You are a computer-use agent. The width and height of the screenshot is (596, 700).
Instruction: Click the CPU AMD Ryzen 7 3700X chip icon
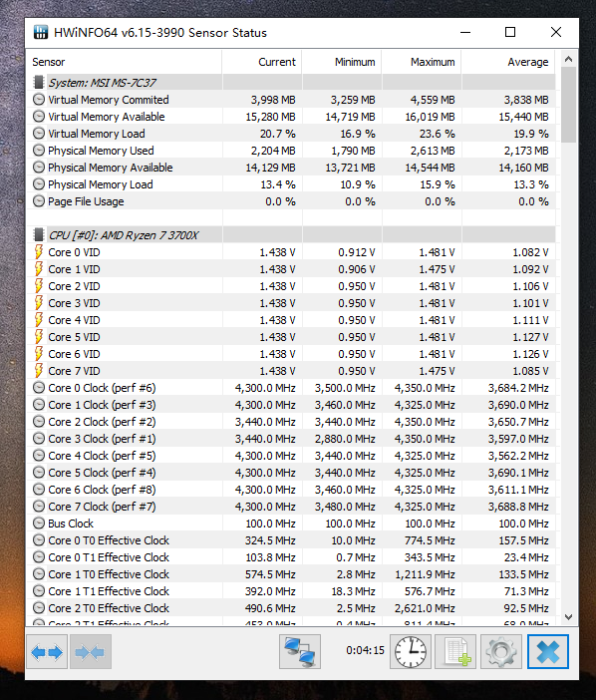tap(39, 235)
